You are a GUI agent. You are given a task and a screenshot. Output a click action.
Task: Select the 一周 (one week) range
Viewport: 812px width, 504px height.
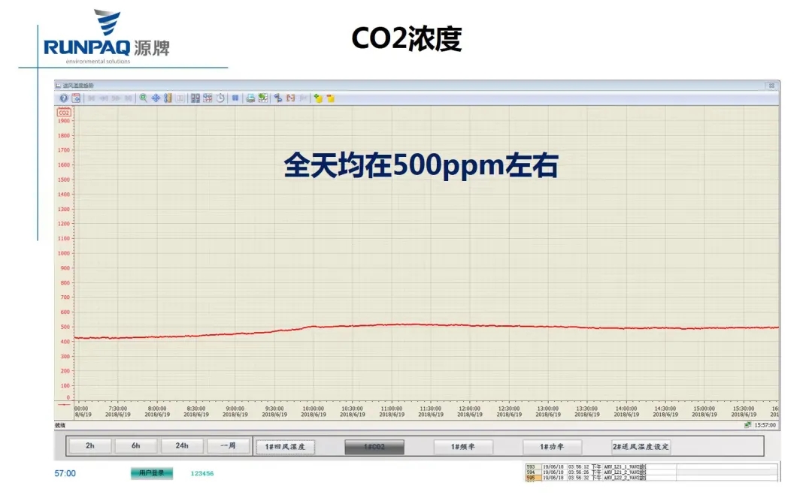(x=228, y=445)
